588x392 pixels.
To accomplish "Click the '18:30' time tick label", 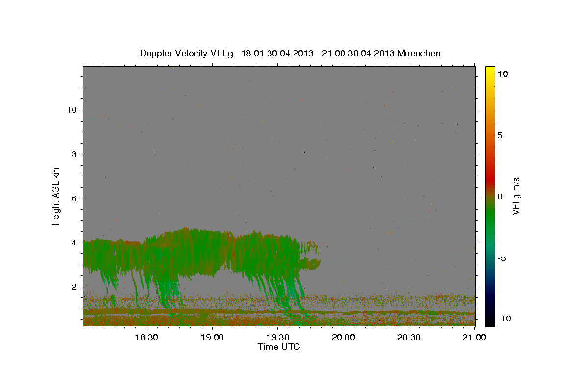I will click(x=146, y=337).
